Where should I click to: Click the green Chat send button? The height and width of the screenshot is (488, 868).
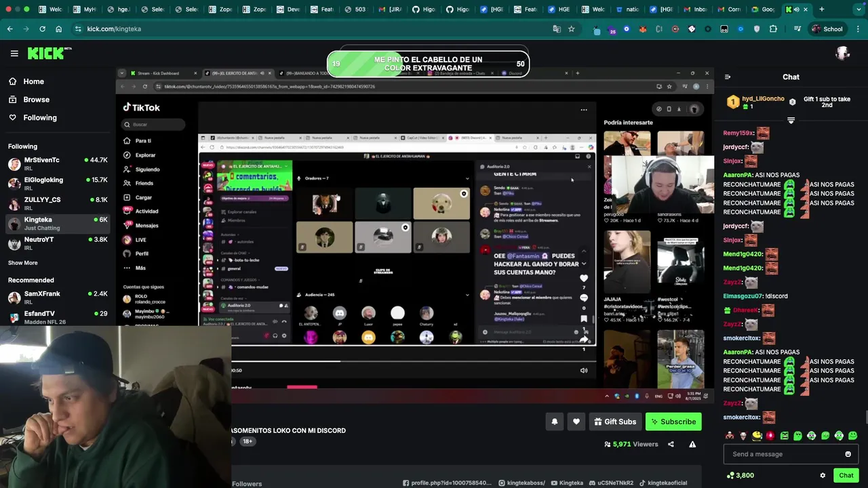coord(846,476)
